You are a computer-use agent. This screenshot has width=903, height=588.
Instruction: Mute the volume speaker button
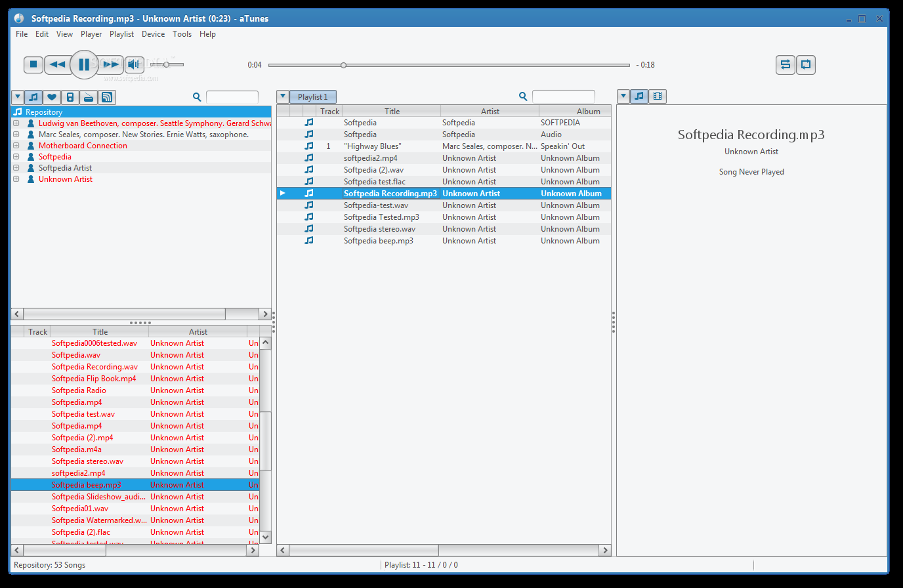point(134,64)
